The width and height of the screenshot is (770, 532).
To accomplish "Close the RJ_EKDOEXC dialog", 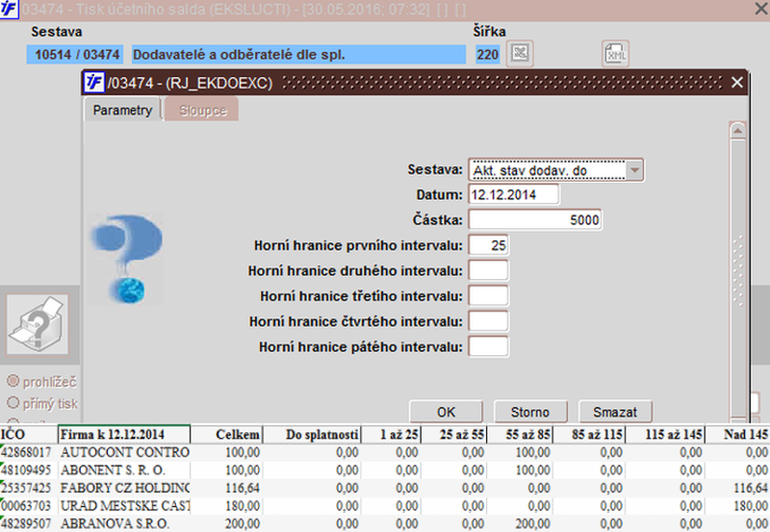I will [736, 82].
